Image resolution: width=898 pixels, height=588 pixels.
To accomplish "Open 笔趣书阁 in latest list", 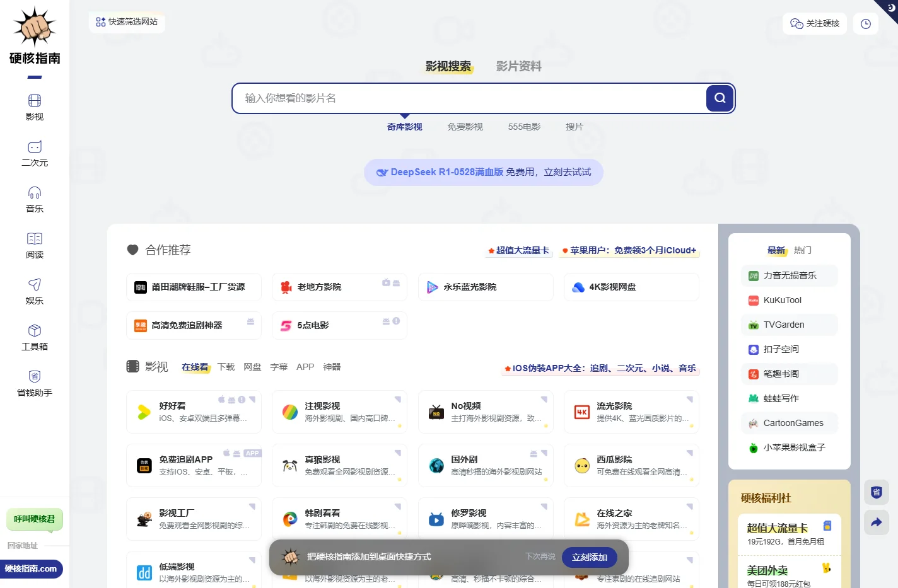I will tap(790, 374).
